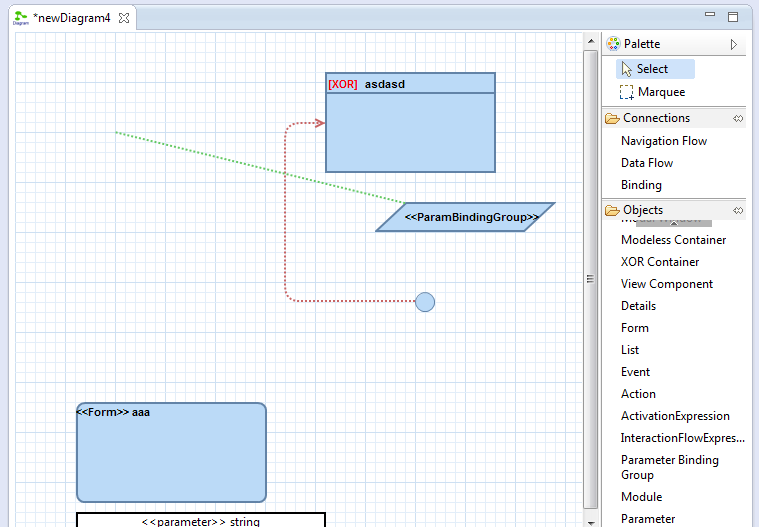Click the canvas scrollbar down arrow
Screen dimensions: 759x527
click(x=591, y=523)
